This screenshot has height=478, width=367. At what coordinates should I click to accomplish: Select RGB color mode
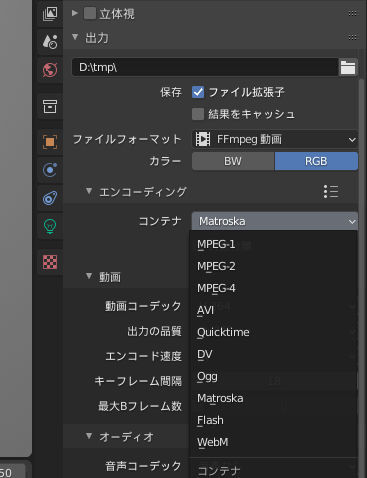point(316,161)
